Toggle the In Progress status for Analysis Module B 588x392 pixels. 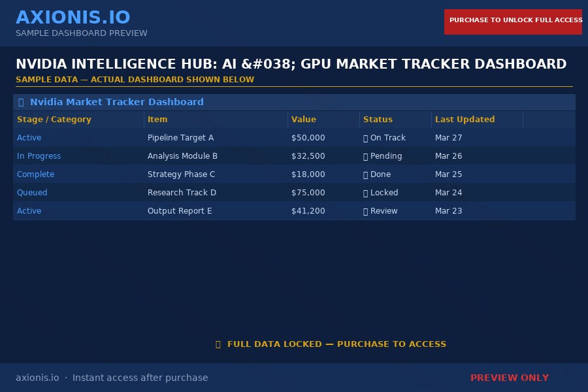tap(39, 156)
